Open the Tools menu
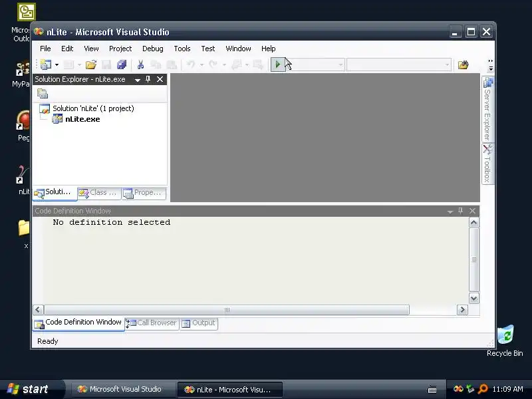This screenshot has width=532, height=399. point(182,49)
